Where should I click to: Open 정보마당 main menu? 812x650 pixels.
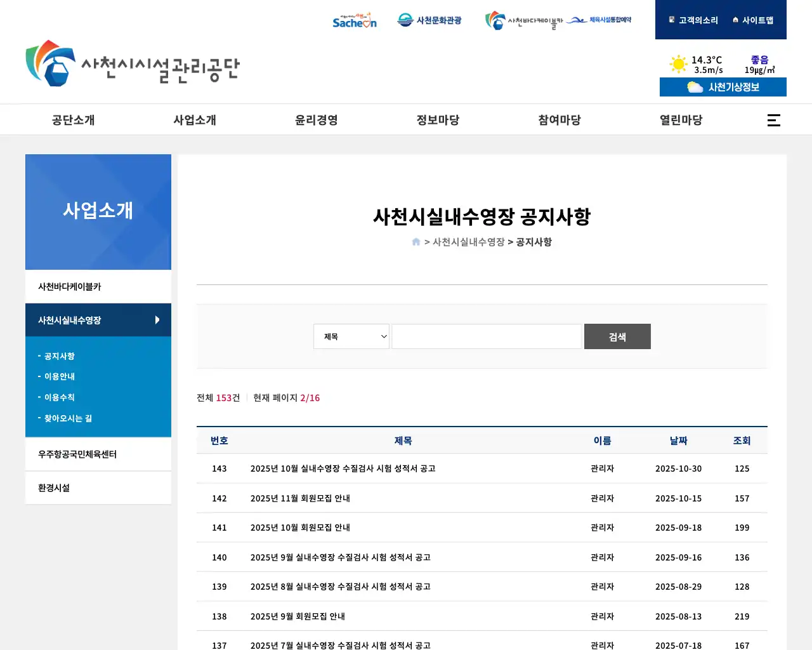(438, 120)
